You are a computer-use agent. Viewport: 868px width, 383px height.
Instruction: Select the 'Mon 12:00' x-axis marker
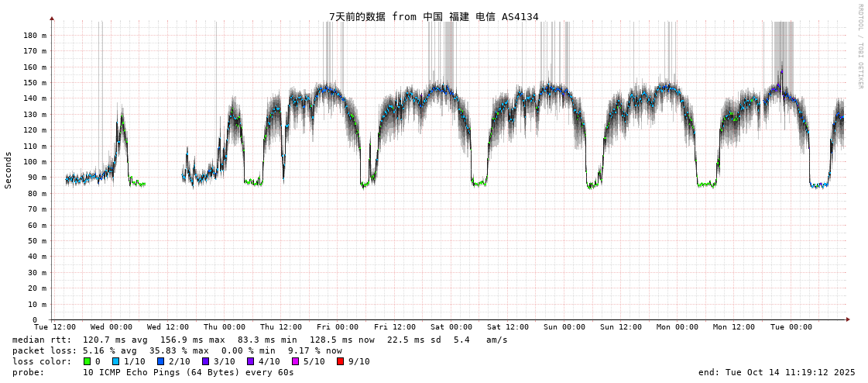[734, 327]
